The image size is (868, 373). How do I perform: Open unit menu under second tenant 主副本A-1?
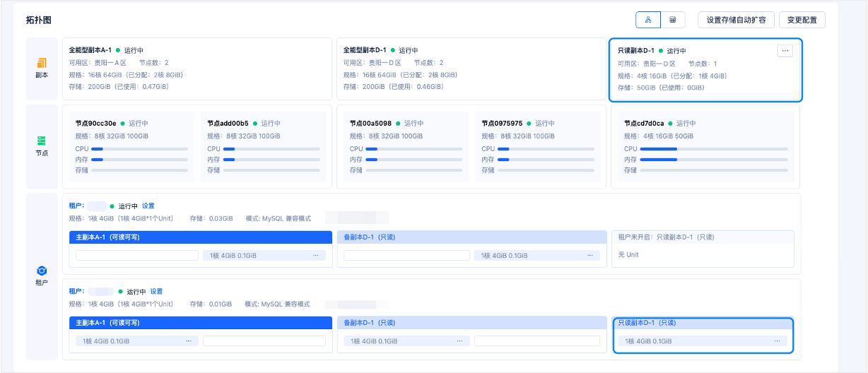(188, 341)
